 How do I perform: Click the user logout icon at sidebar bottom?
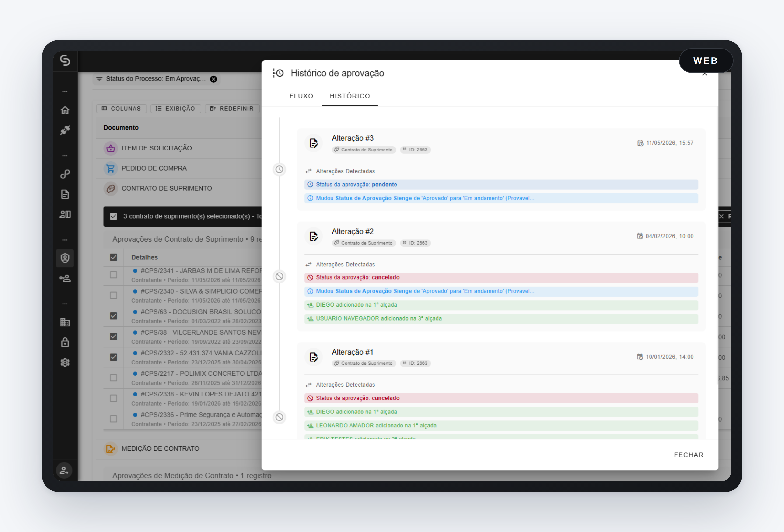point(64,470)
